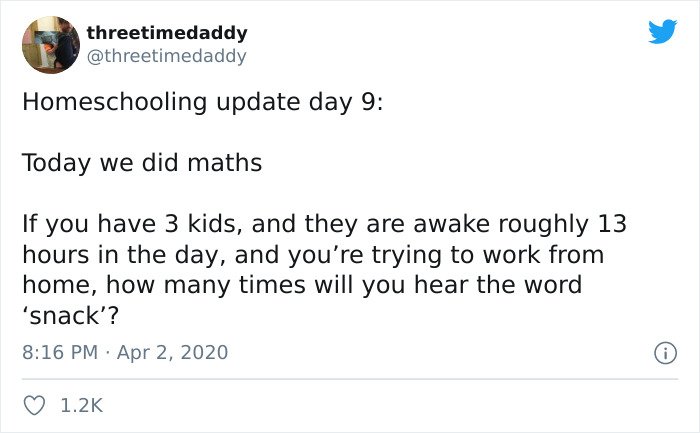700x433 pixels.
Task: Click the 1.2K likes count
Action: 81,406
